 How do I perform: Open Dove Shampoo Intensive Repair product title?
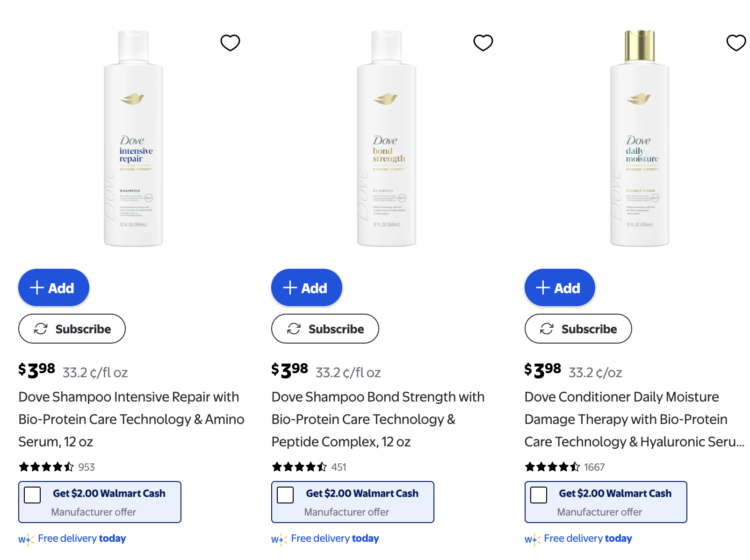131,419
